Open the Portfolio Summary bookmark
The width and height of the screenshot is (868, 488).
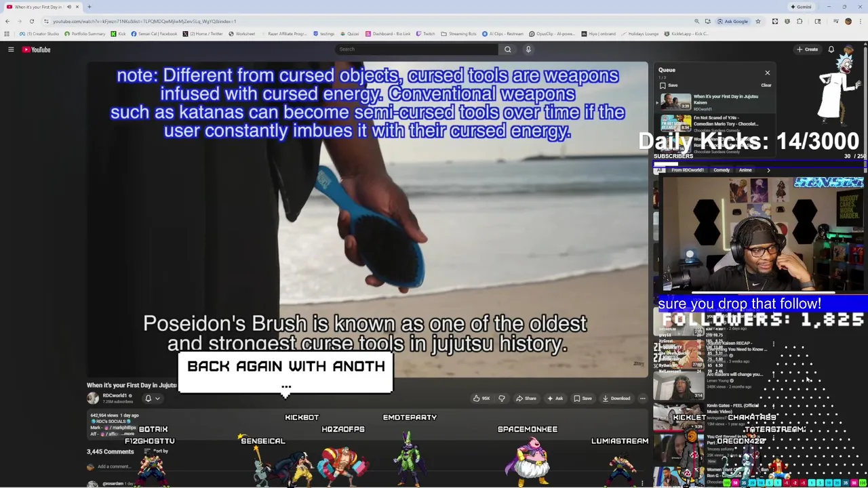pos(85,34)
